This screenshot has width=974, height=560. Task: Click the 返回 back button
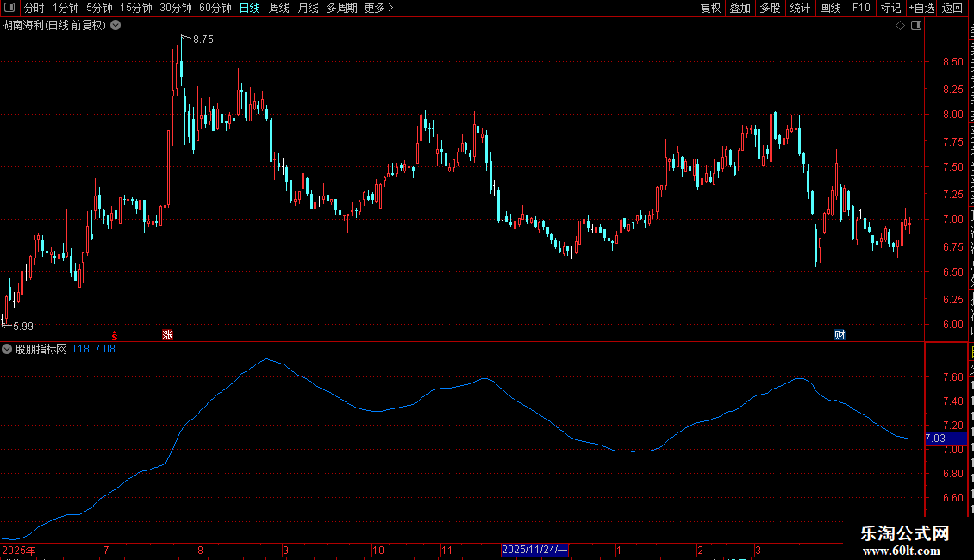click(952, 8)
